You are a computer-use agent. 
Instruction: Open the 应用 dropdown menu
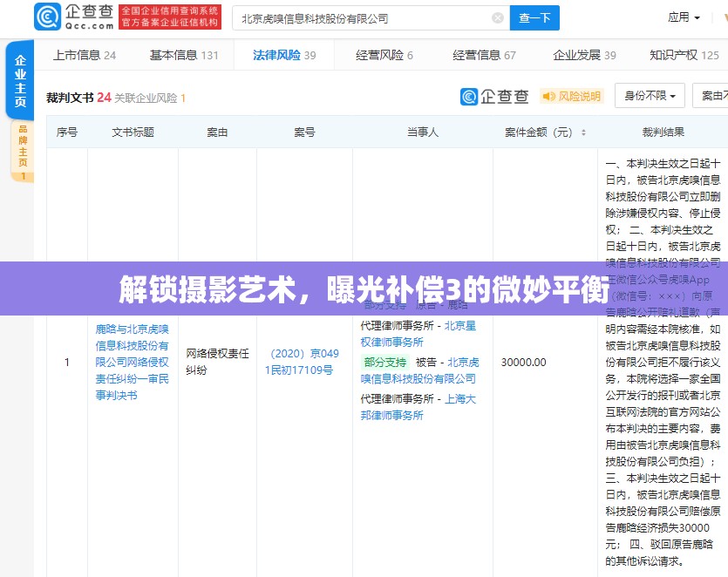(x=684, y=17)
